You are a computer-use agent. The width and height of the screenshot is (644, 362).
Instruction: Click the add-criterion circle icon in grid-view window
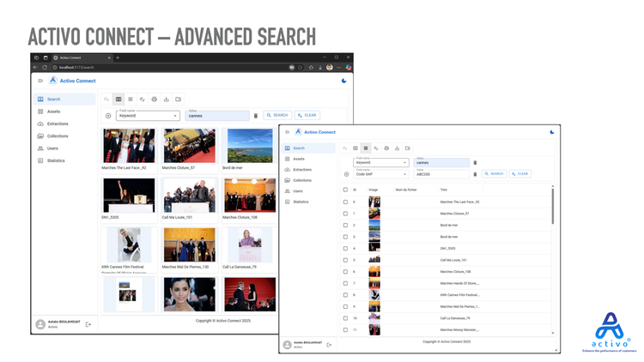(x=108, y=116)
